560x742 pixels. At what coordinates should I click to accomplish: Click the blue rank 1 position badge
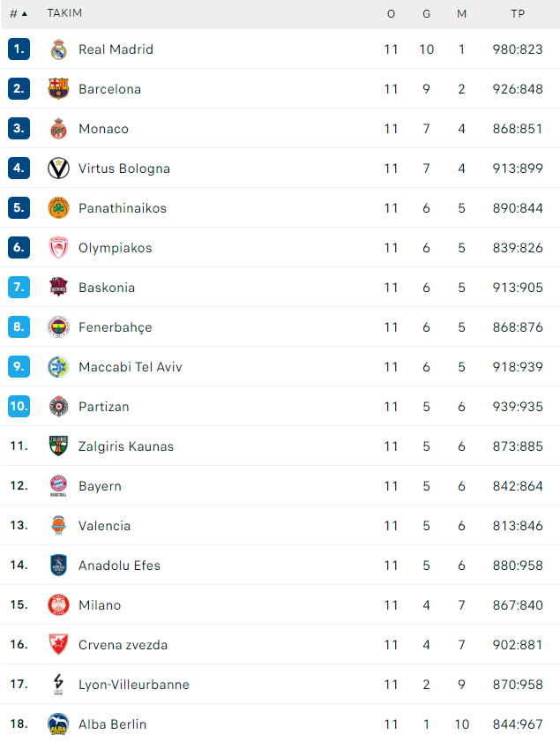click(19, 49)
